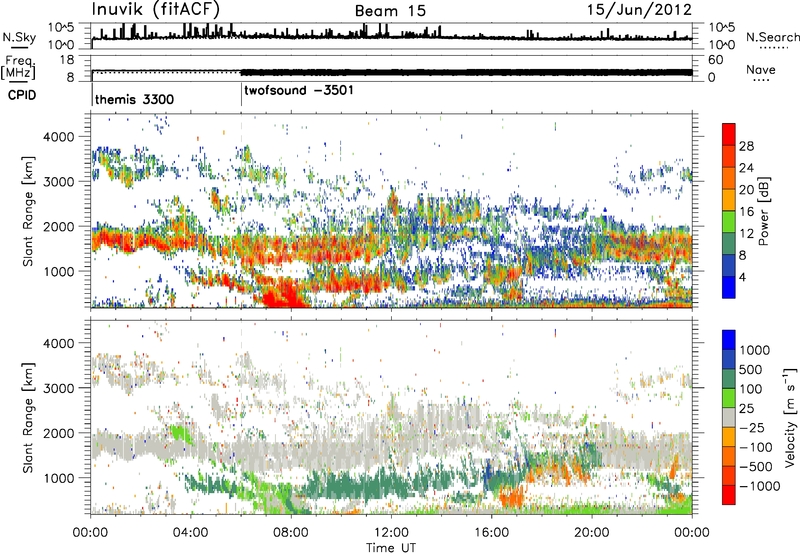Image resolution: width=800 pixels, height=554 pixels.
Task: Click the CPID marker line beside "themis"
Action: coord(92,92)
